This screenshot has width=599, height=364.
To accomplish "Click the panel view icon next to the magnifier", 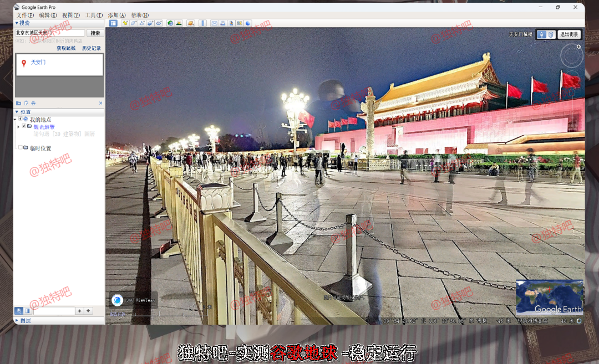I will click(x=28, y=311).
